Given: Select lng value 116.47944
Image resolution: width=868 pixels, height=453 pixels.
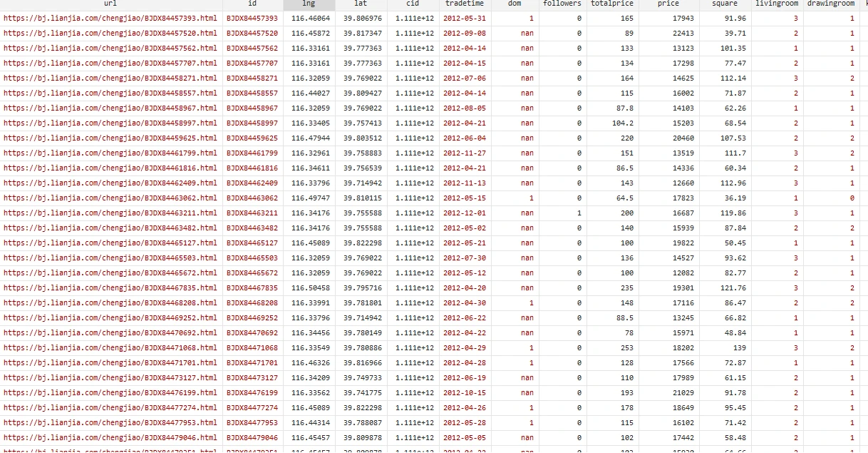Looking at the screenshot, I should (x=311, y=138).
